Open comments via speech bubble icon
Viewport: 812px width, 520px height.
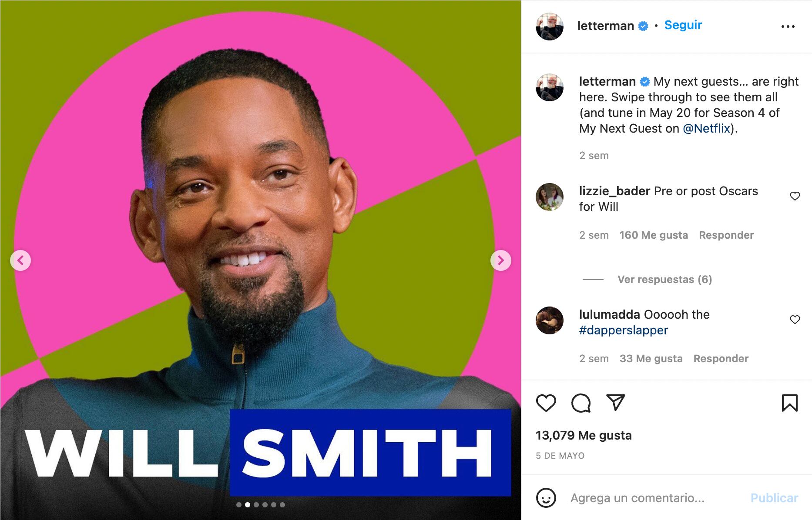(x=581, y=403)
